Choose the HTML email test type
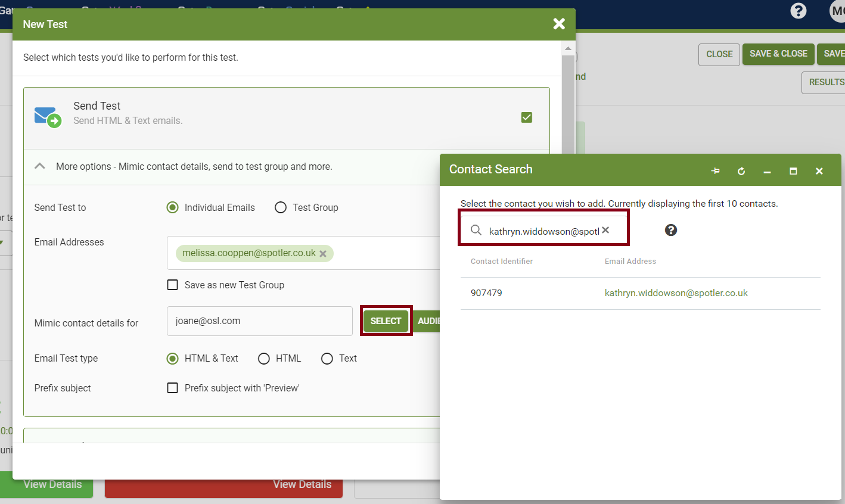This screenshot has width=845, height=504. point(264,358)
